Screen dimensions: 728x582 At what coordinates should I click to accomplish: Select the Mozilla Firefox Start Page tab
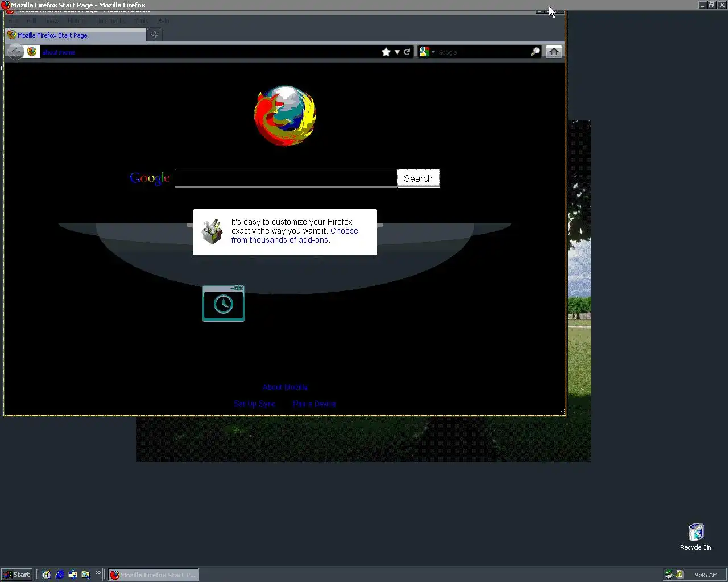(75, 35)
